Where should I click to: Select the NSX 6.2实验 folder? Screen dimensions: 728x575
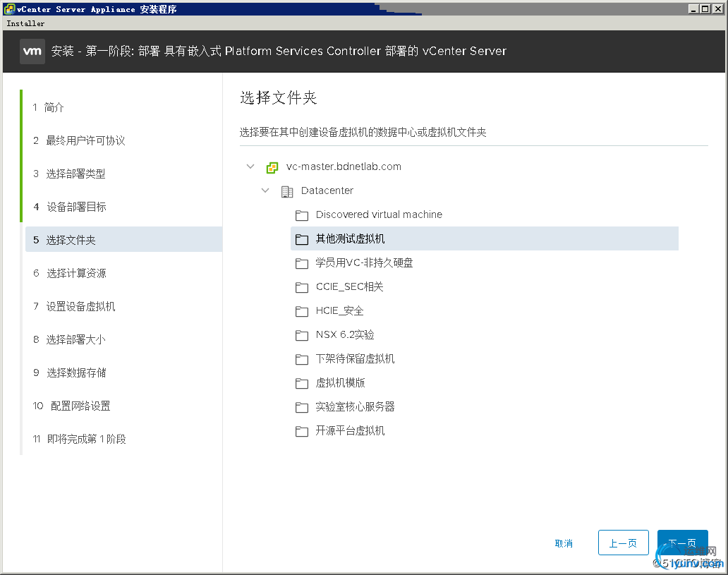pyautogui.click(x=345, y=335)
